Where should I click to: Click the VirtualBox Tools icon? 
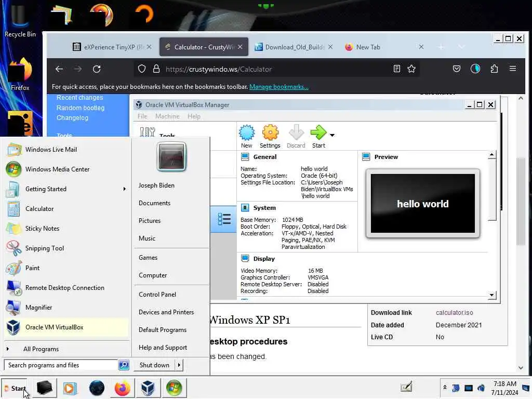(147, 131)
